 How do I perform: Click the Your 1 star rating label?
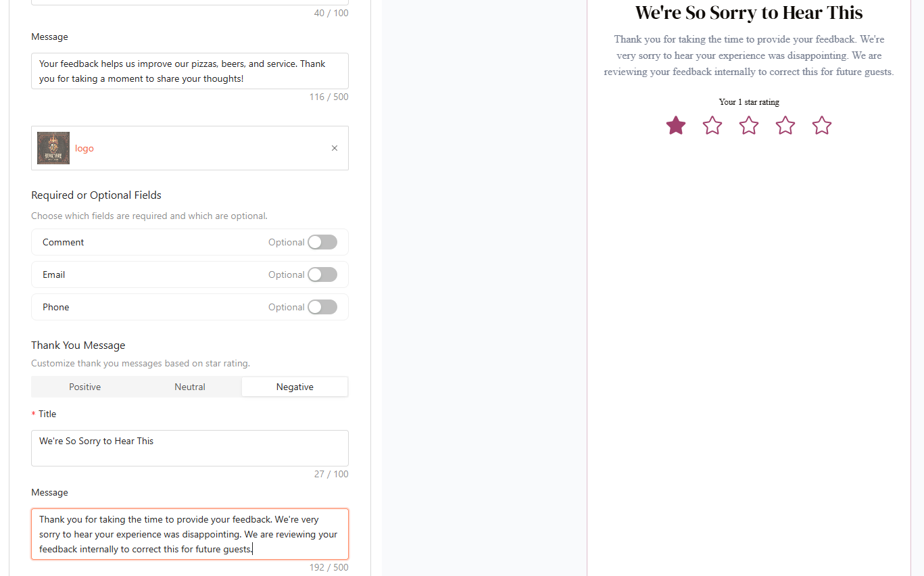coord(748,102)
